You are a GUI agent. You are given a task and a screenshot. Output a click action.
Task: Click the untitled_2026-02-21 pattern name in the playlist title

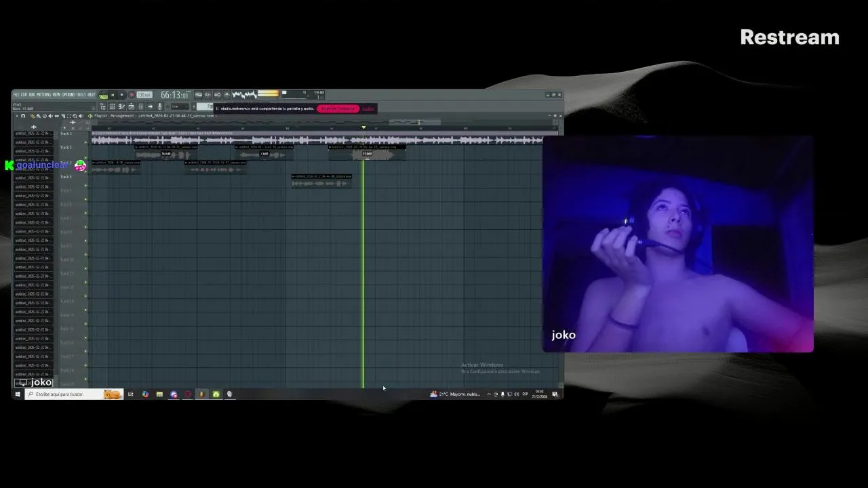coord(176,116)
